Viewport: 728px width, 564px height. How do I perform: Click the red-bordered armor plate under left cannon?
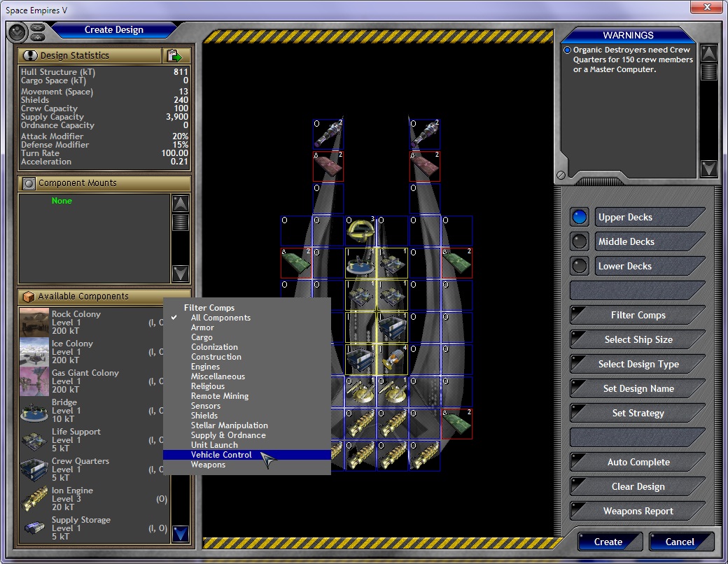[x=328, y=166]
